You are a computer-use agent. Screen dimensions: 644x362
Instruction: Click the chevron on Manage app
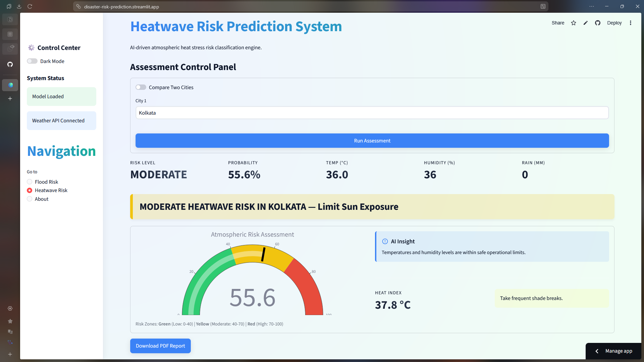point(597,351)
